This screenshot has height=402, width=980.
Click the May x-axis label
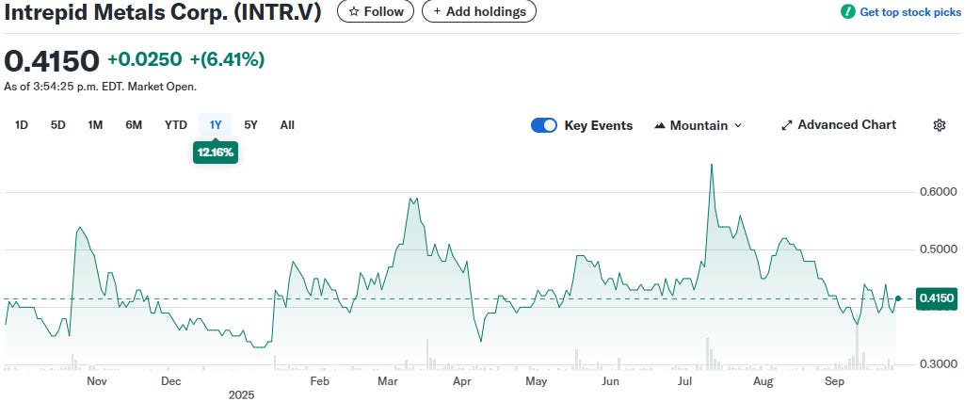tap(537, 381)
